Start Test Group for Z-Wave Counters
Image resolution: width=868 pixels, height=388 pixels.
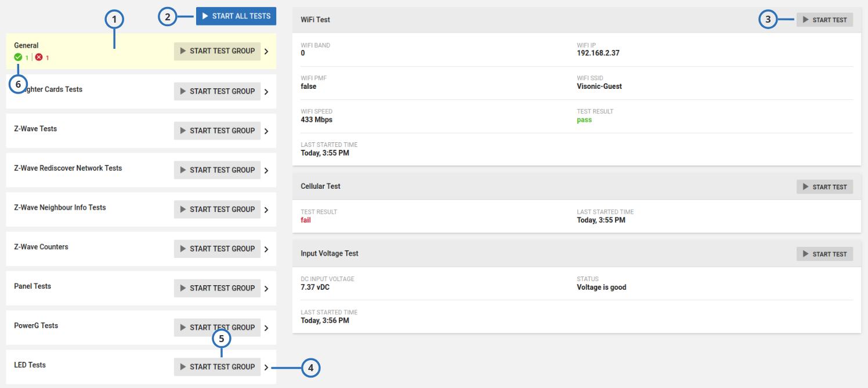[217, 249]
